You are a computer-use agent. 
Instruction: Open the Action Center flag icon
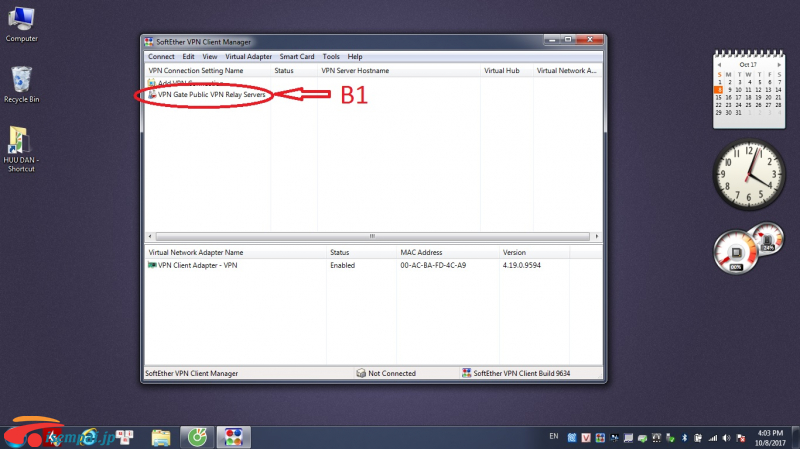[740, 438]
